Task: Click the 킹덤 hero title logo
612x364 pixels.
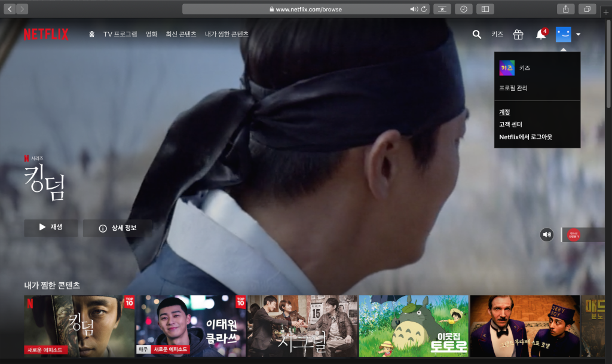Action: coord(44,182)
